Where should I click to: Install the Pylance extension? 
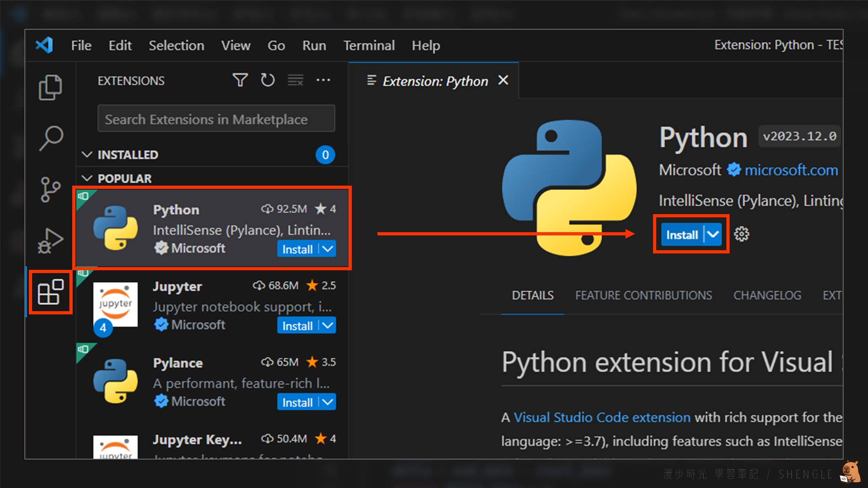tap(298, 402)
